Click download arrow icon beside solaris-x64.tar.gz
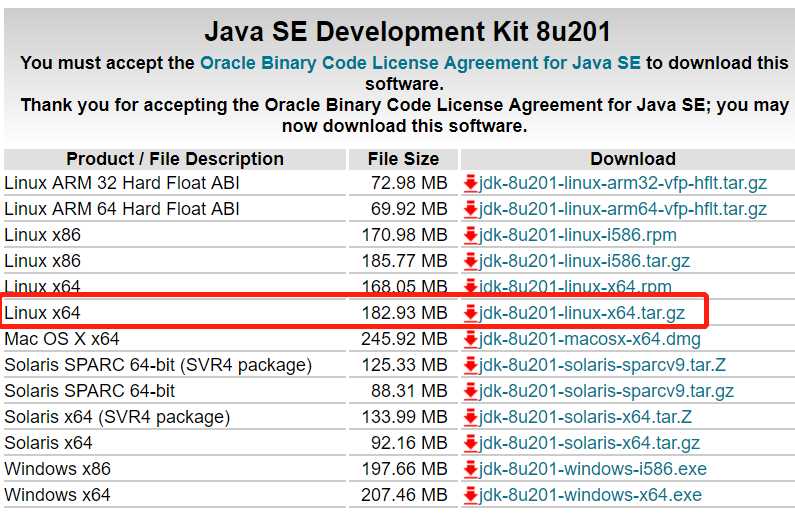 (471, 443)
